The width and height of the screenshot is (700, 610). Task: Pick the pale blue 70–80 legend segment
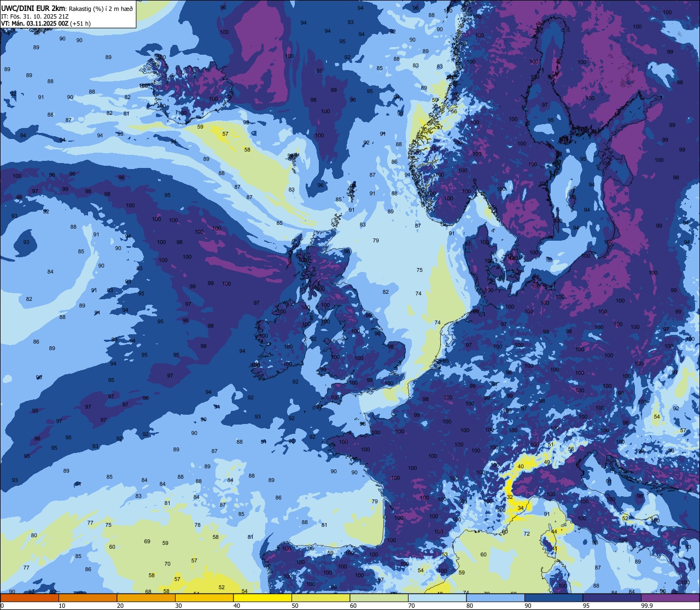(x=437, y=597)
